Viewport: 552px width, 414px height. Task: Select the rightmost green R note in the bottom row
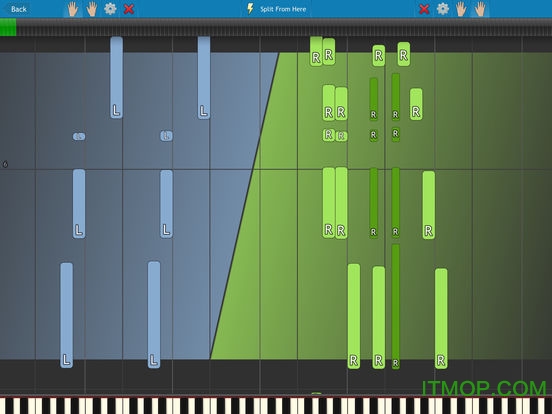point(441,318)
